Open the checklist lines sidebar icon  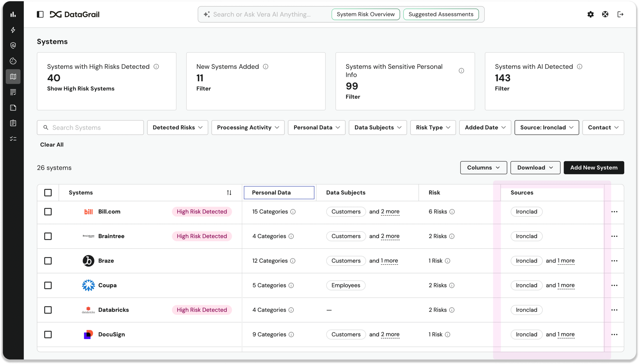(x=13, y=92)
